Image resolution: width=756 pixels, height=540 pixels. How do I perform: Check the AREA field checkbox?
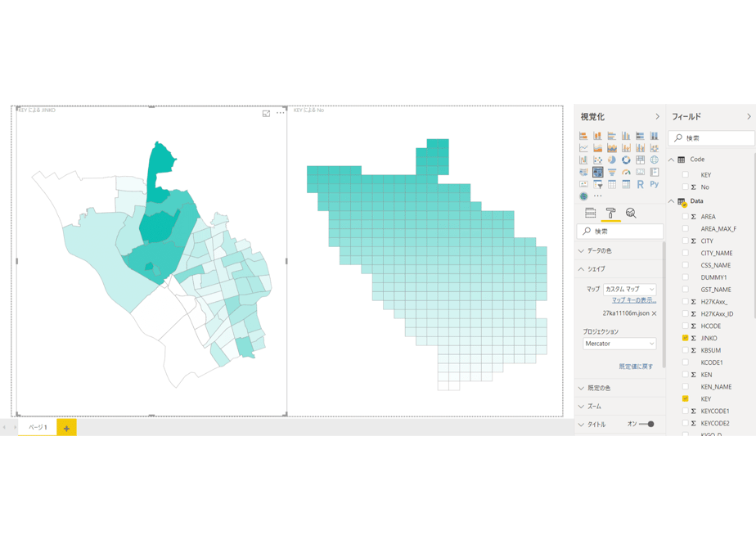click(685, 217)
